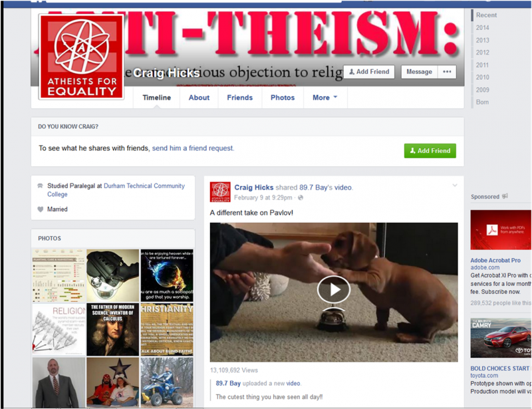The image size is (532, 409).
Task: Open the Durham Technical Community College link
Action: pos(116,190)
